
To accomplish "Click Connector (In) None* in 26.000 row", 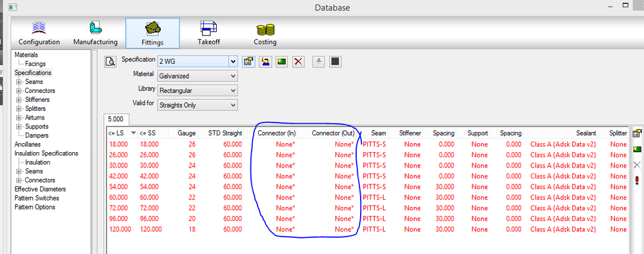I will 285,155.
